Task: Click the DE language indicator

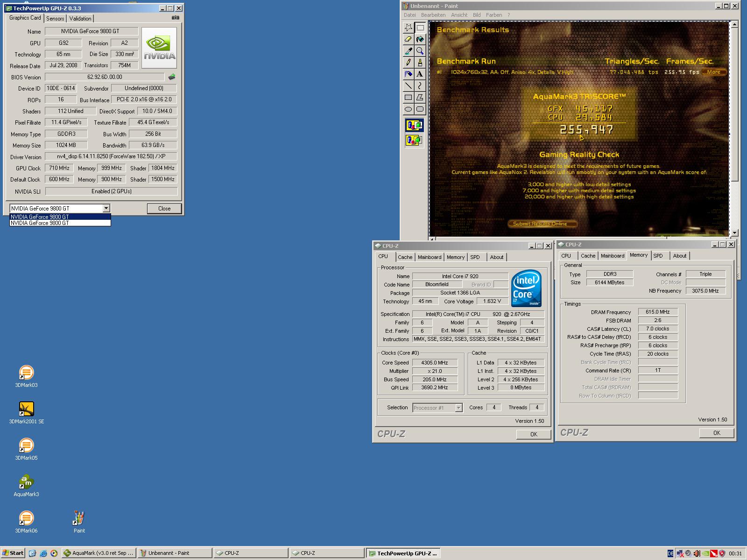Action: [670, 553]
